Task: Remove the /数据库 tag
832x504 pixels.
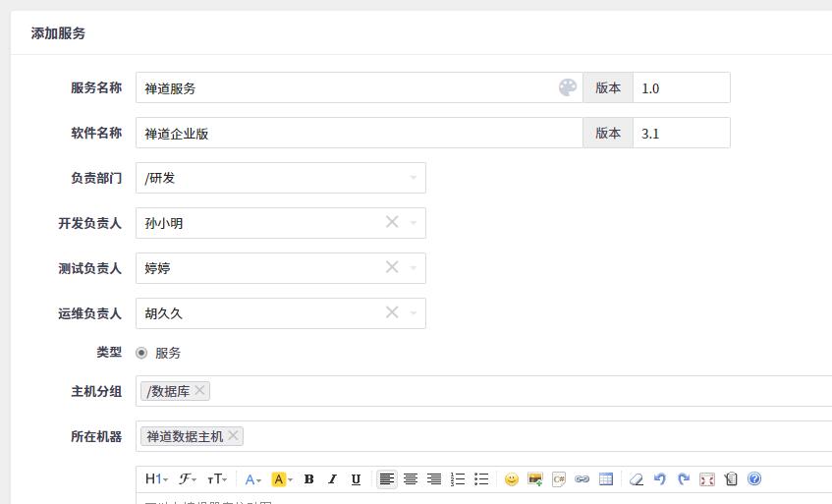Action: tap(199, 390)
